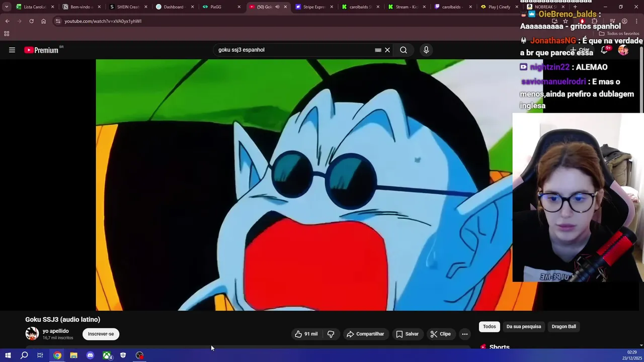
Task: Open Discord from taskbar
Action: point(90,355)
